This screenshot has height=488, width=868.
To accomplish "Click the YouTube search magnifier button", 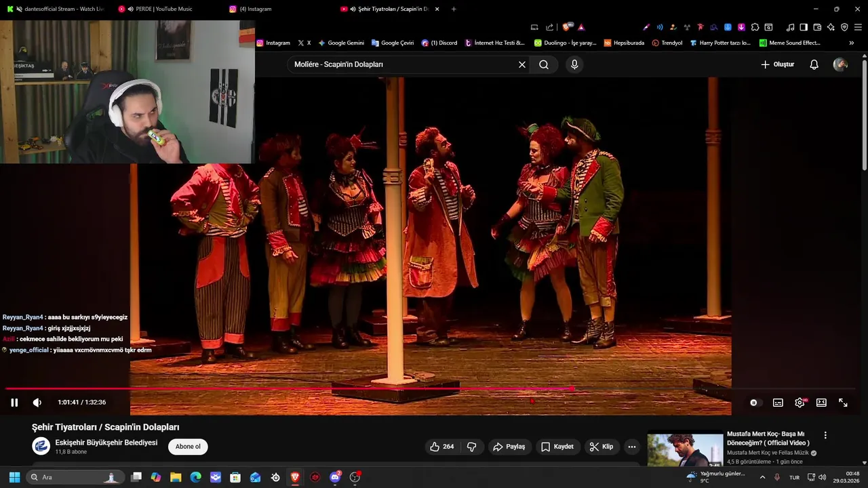I will 544,64.
